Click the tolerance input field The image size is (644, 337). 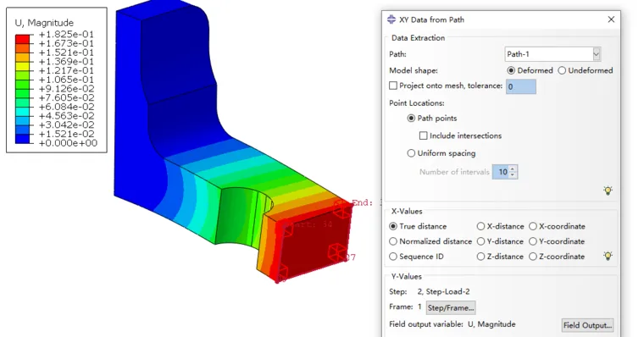coord(521,86)
